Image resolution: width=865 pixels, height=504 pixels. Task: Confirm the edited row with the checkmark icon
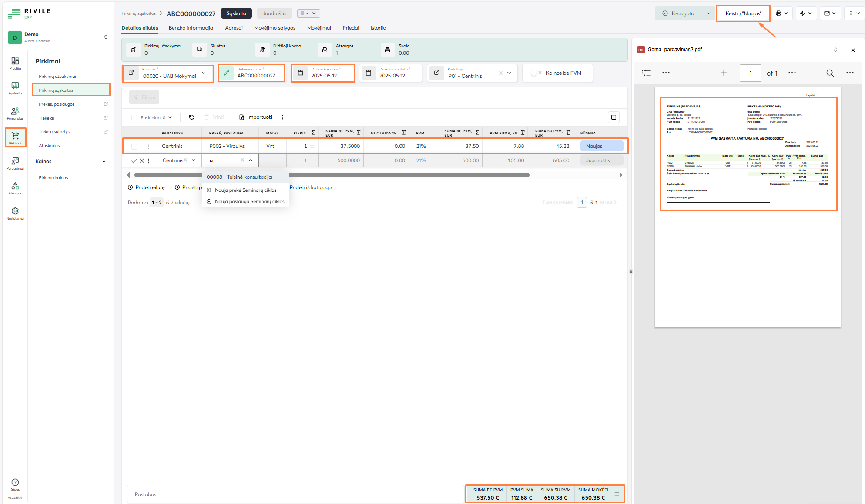[x=134, y=161]
